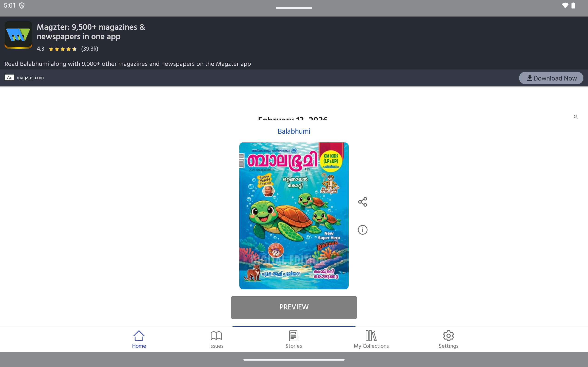Click the magzter.com advertiser link
588x367 pixels.
click(x=30, y=78)
